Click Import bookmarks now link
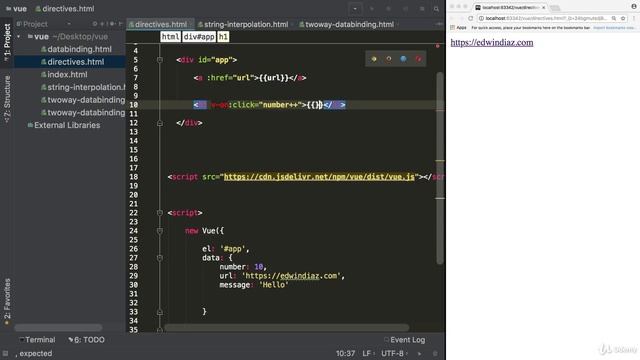Image resolution: width=640 pixels, height=360 pixels. tap(613, 28)
